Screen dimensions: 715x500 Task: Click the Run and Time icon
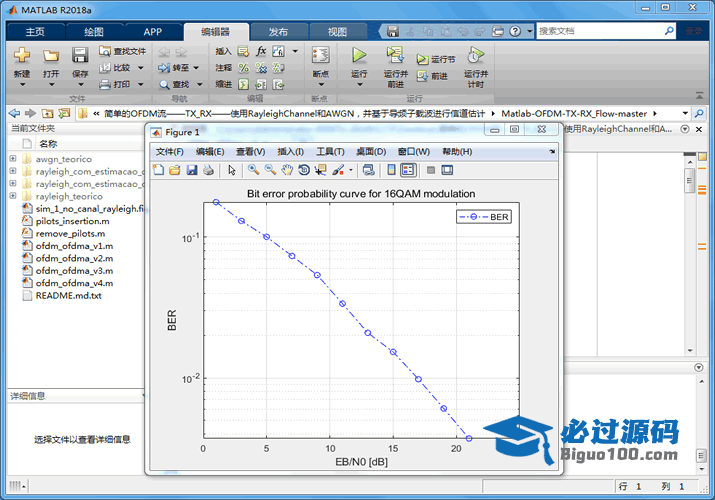point(476,55)
